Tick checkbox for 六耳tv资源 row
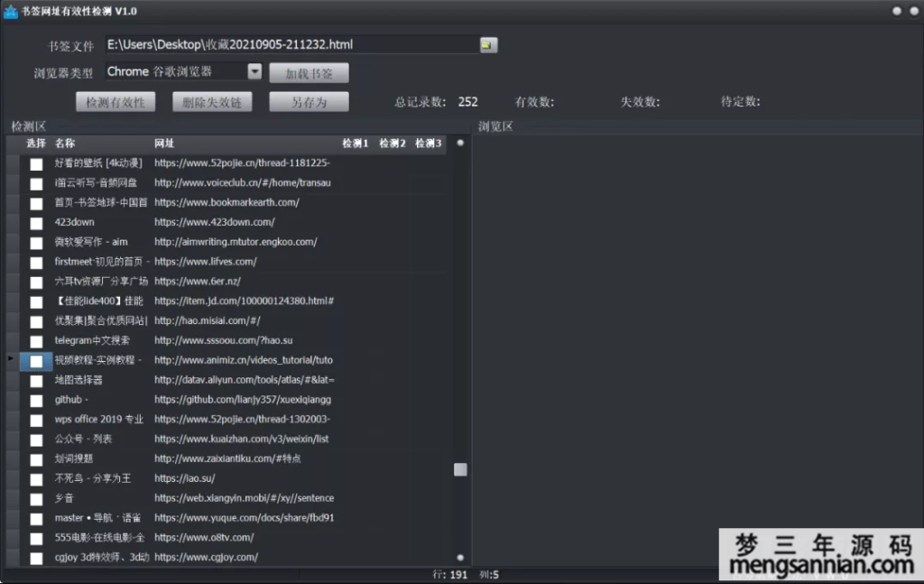Screen dimensions: 924x584 (36, 283)
